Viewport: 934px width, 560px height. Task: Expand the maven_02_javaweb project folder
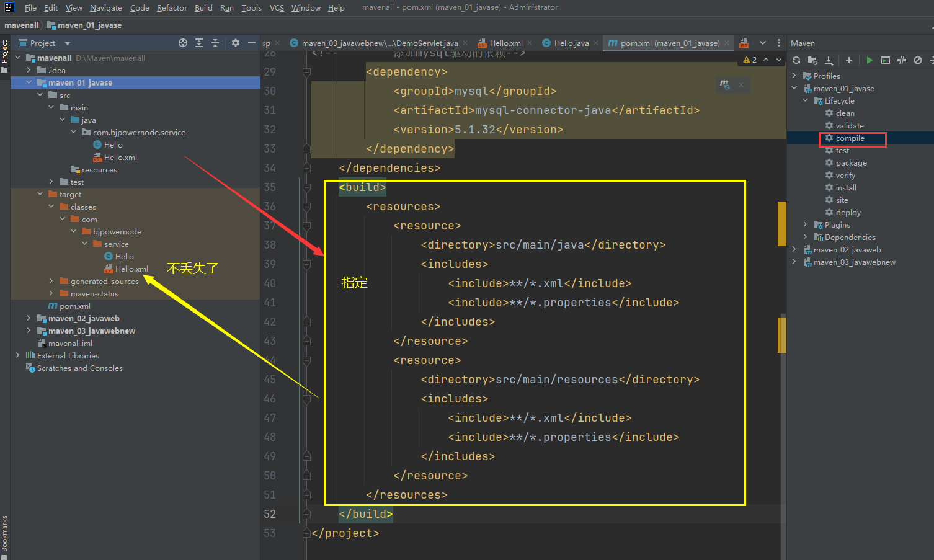pos(29,318)
